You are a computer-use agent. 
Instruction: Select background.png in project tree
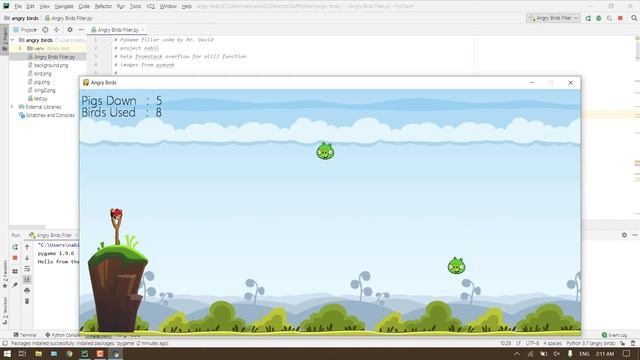48,65
